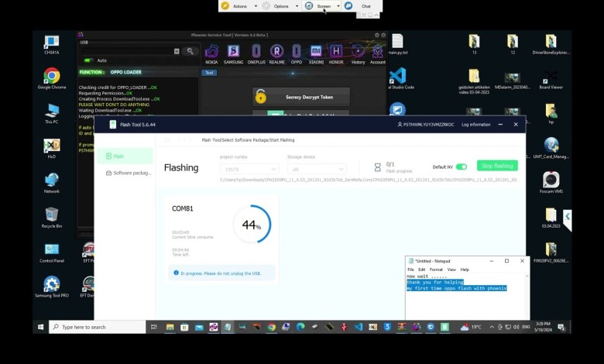Open Account in Phoenix Service Tool
This screenshot has height=364, width=604.
coord(378,53)
